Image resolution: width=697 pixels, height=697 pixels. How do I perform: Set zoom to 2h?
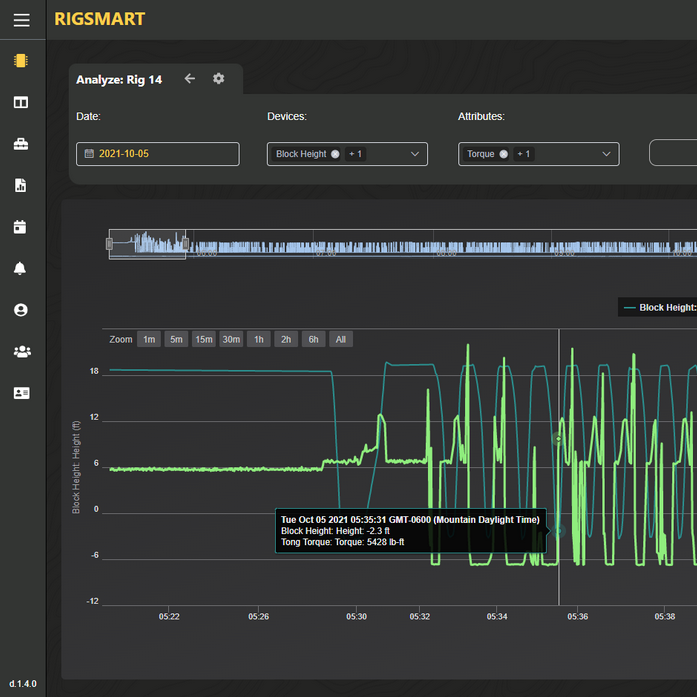click(286, 340)
